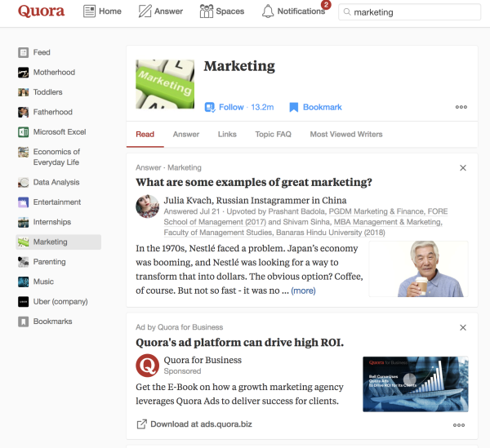
Task: Click the Bookmarks icon in sidebar
Action: pyautogui.click(x=23, y=322)
